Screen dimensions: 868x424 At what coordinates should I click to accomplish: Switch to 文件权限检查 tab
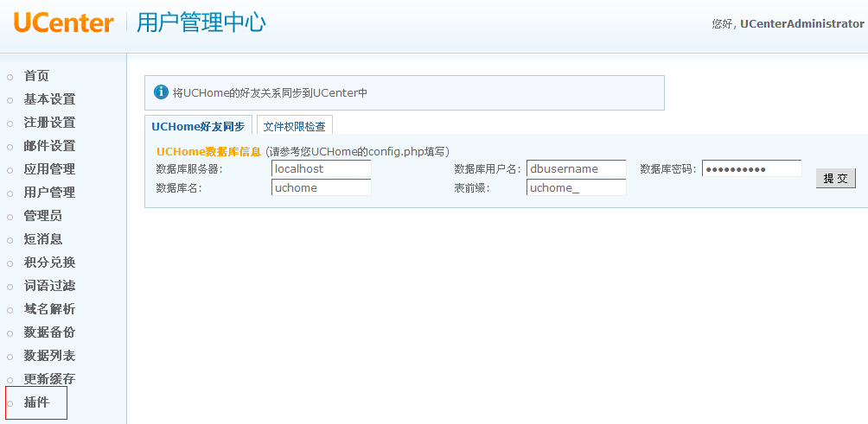pyautogui.click(x=295, y=125)
